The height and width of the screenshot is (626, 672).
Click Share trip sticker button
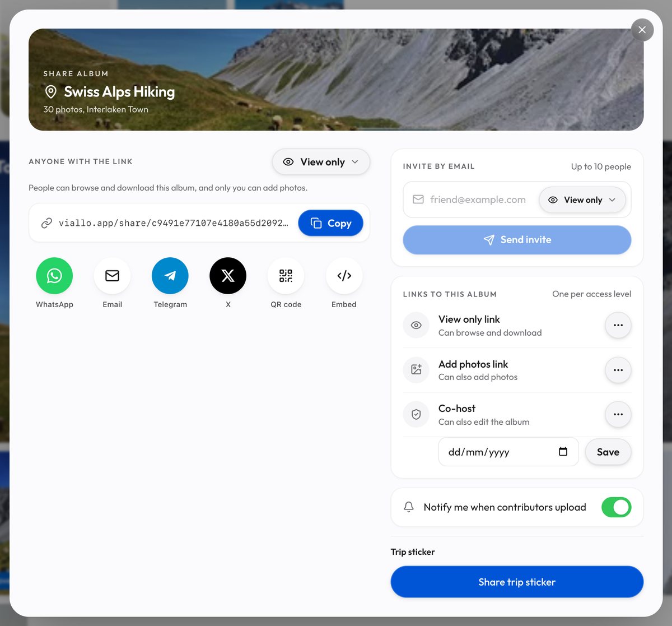click(x=517, y=582)
